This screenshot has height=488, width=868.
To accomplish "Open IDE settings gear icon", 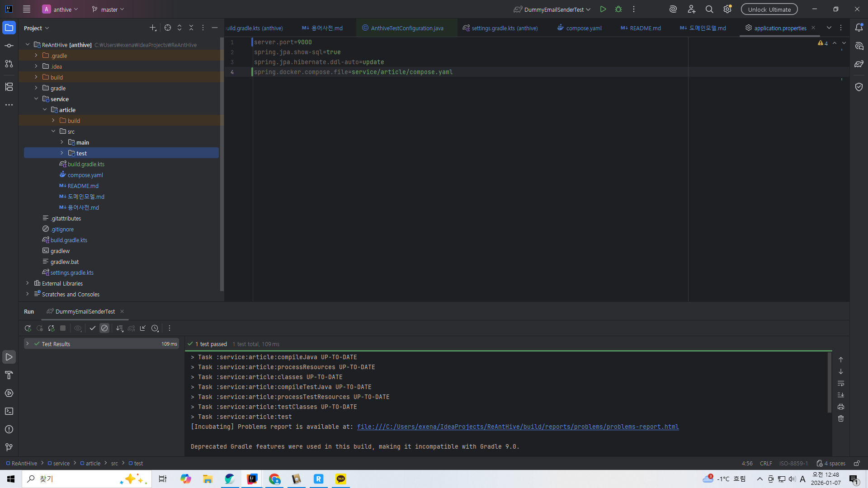I will tap(727, 9).
